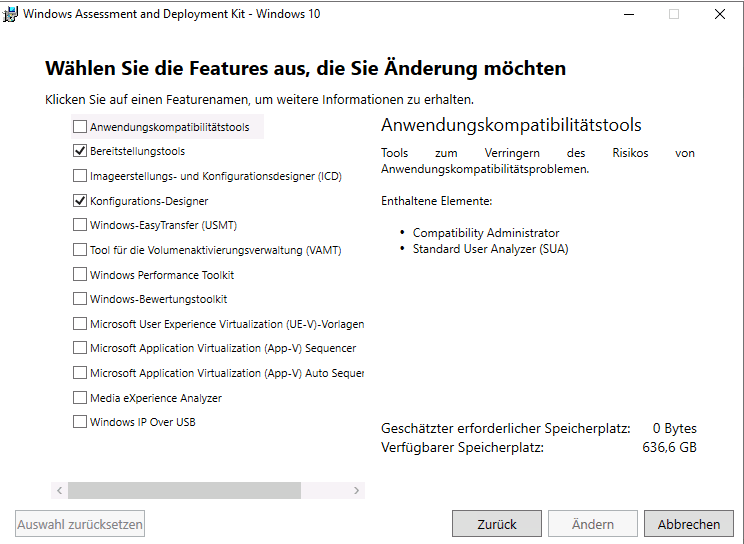The height and width of the screenshot is (544, 744).
Task: Click the Auswahl zurücksetzen button
Action: point(80,524)
